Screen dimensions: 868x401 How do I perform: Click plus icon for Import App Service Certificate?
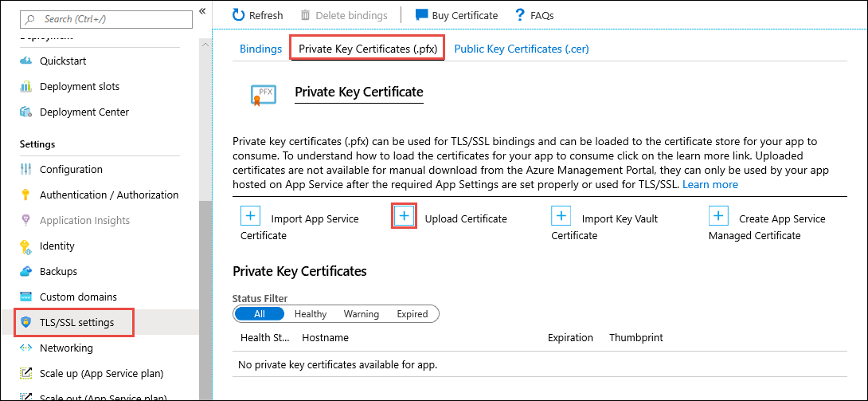[x=251, y=216]
